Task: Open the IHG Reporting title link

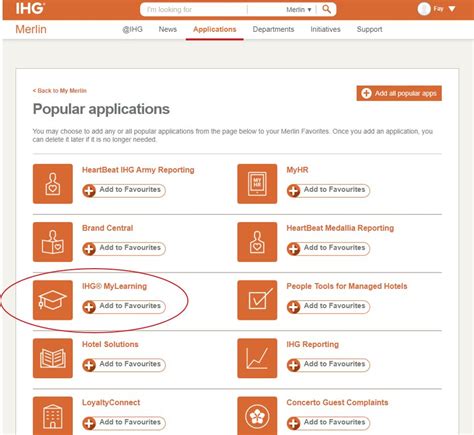Action: click(312, 344)
